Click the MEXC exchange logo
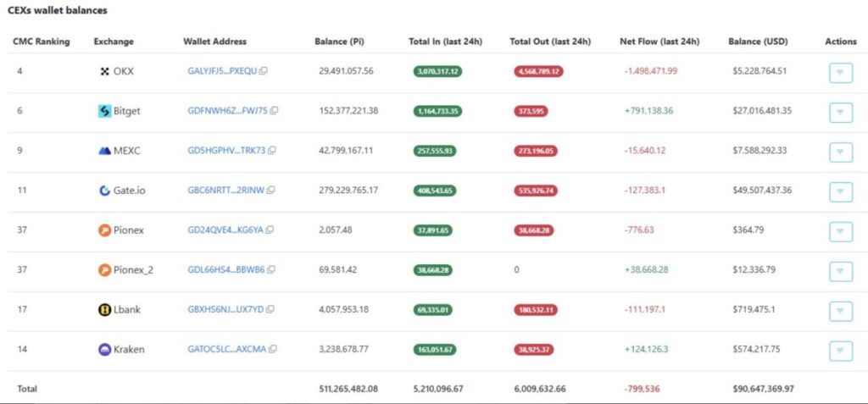868x404 pixels. click(x=104, y=151)
